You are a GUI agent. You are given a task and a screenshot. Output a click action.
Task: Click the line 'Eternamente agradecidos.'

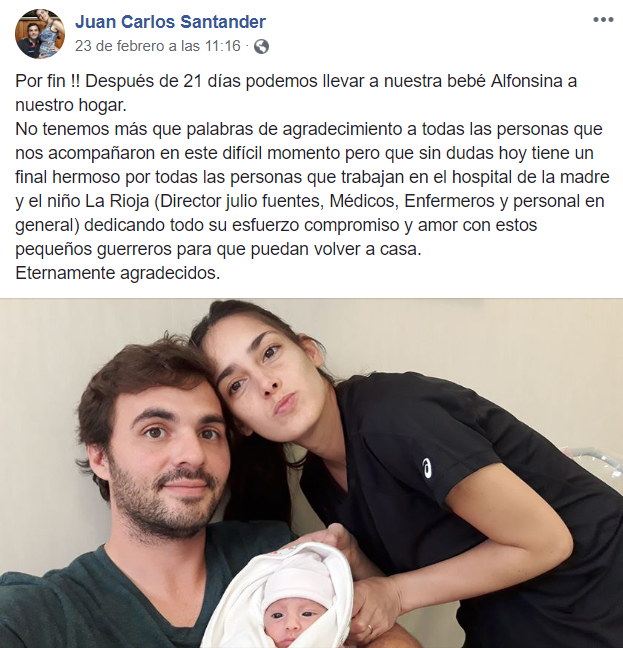[x=118, y=273]
